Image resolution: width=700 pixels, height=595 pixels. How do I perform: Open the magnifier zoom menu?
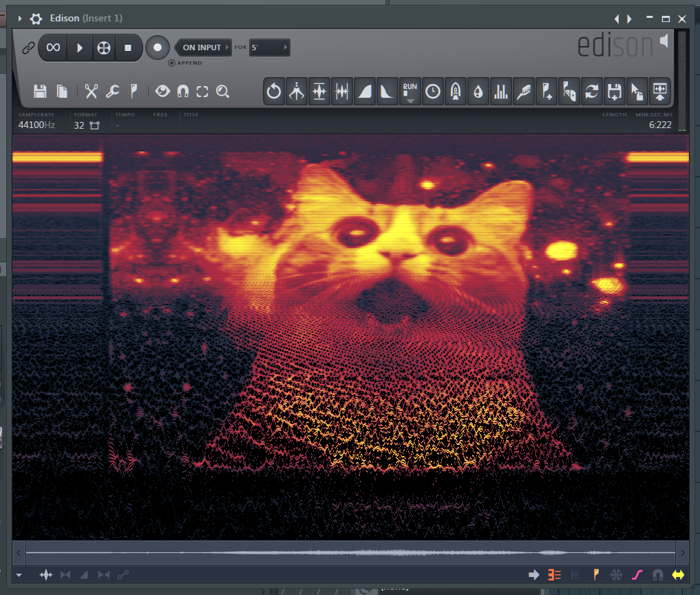222,92
